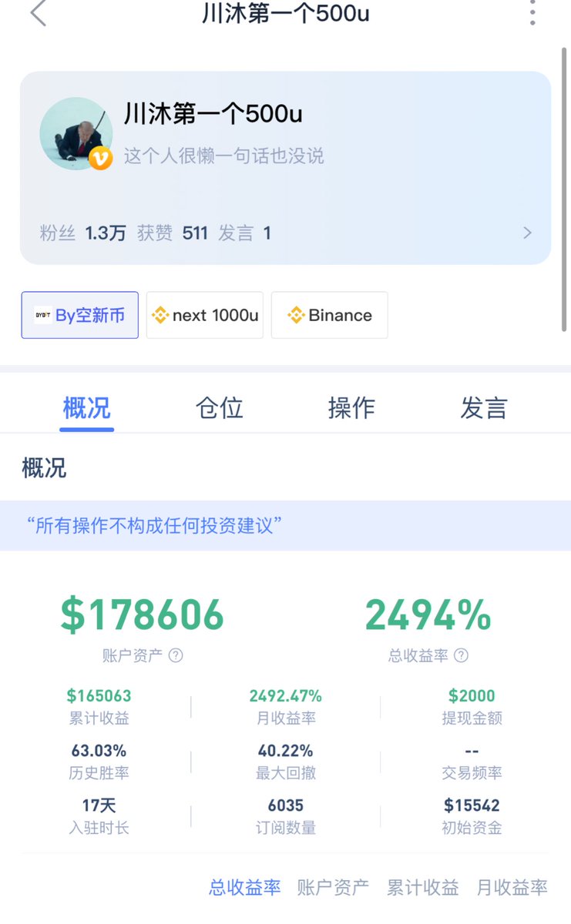Click the 63.03% historical win rate
571x924 pixels.
[x=99, y=751]
